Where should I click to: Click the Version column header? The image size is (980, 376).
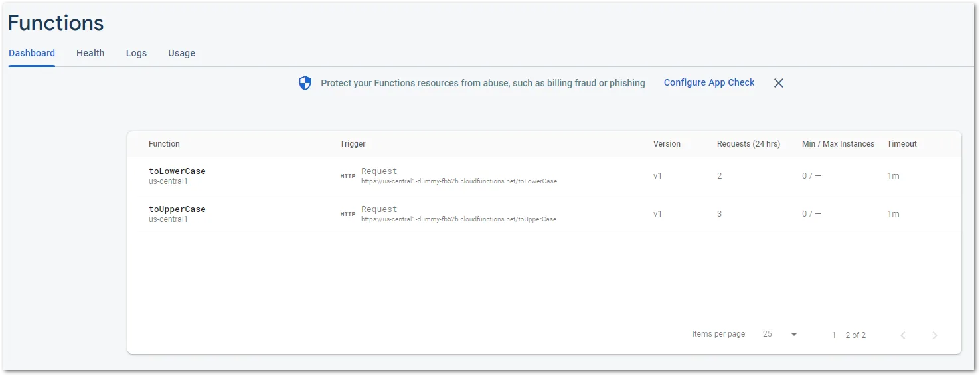(667, 144)
